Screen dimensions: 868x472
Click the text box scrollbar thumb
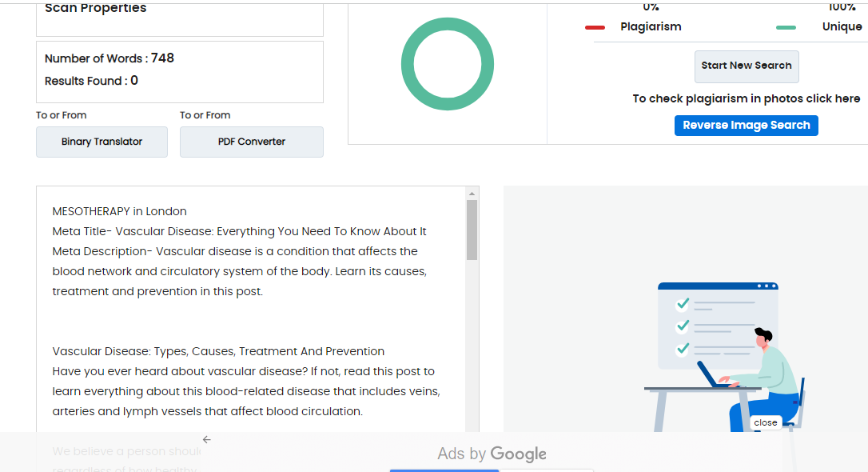[472, 230]
